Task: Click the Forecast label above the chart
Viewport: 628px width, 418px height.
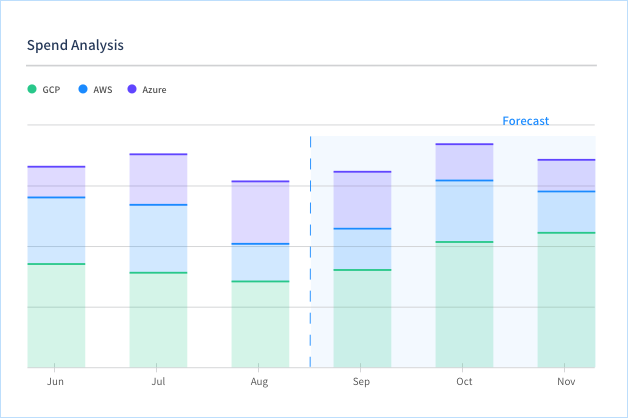Action: [x=525, y=121]
